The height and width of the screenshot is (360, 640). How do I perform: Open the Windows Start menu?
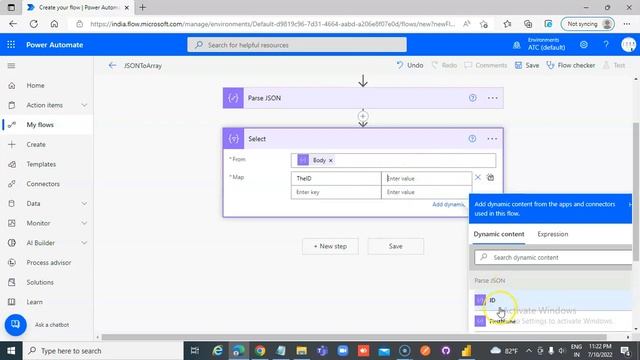(x=11, y=351)
